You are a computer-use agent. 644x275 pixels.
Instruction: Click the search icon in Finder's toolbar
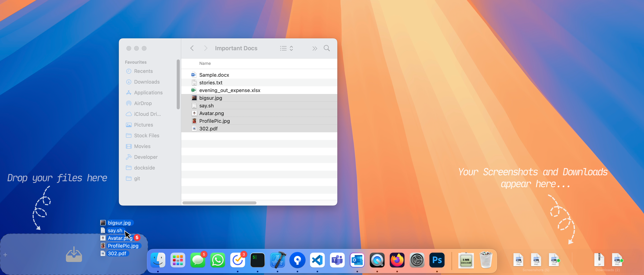coord(327,48)
